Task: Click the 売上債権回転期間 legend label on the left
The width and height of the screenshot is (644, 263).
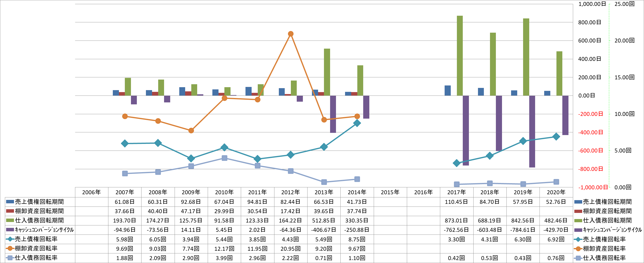Action: click(x=39, y=202)
